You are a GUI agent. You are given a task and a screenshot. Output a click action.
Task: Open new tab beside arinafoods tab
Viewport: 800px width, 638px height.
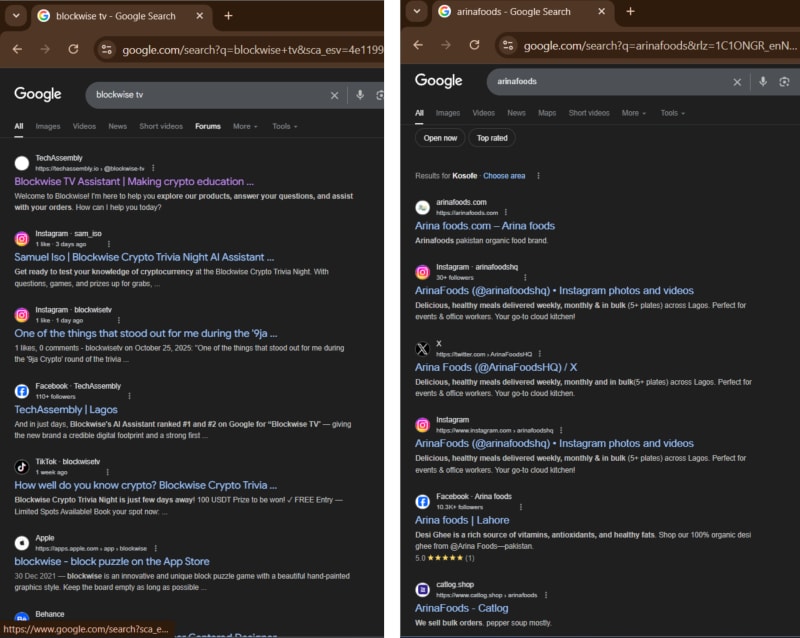630,11
